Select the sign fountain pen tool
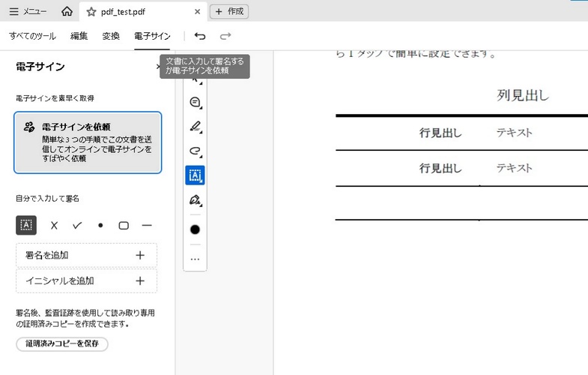This screenshot has width=588, height=375. 195,199
